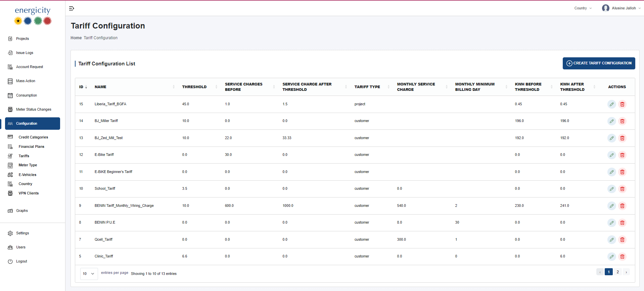This screenshot has width=644, height=291.
Task: Open E-Vehicles submenu item
Action: coord(28,175)
